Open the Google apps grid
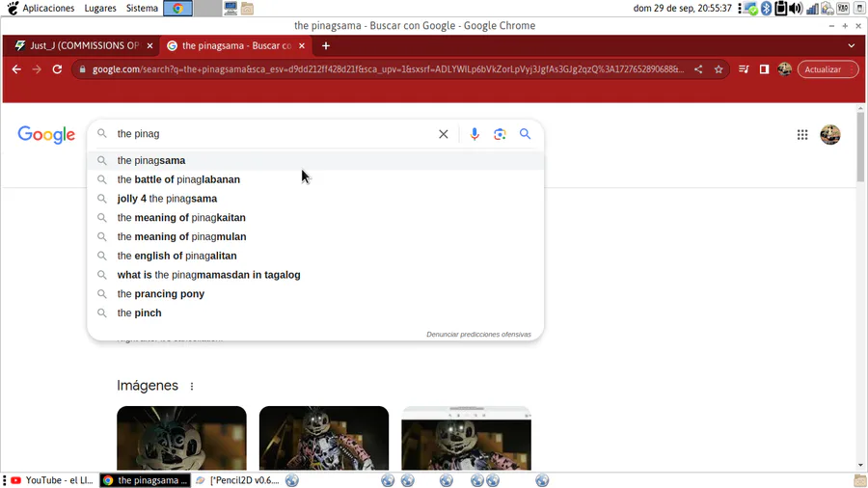 (802, 134)
